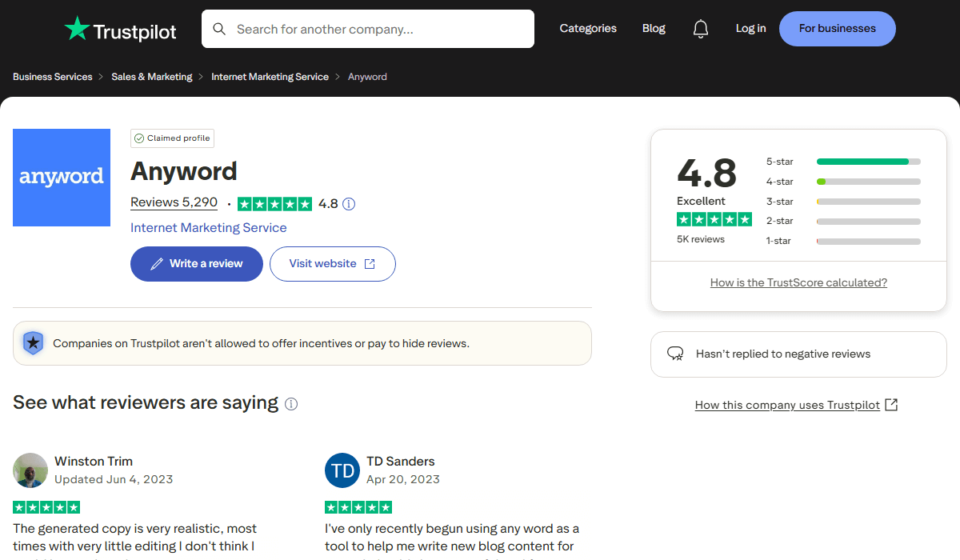960x560 pixels.
Task: Open notifications via the bell icon
Action: point(701,28)
